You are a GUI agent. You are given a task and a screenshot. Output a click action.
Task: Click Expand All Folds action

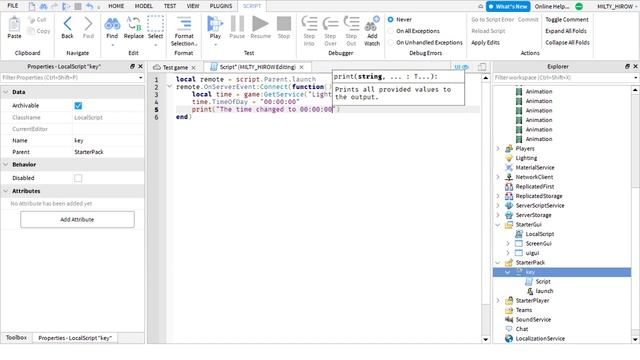click(x=566, y=31)
